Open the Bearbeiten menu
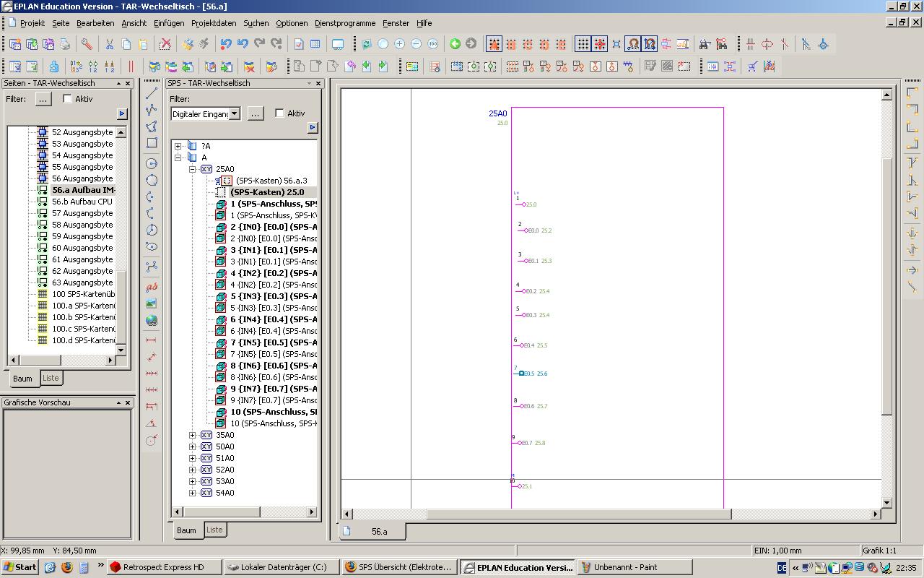The image size is (924, 578). (95, 23)
